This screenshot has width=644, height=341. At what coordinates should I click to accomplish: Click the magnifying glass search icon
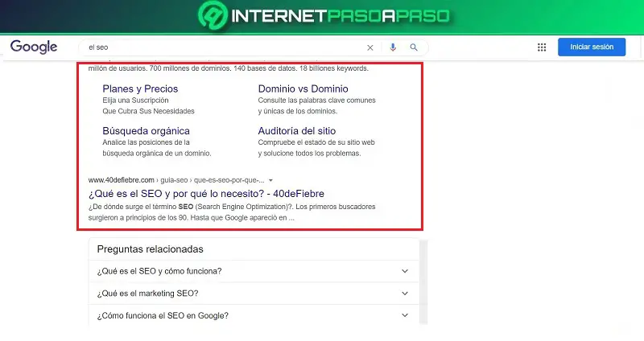414,47
